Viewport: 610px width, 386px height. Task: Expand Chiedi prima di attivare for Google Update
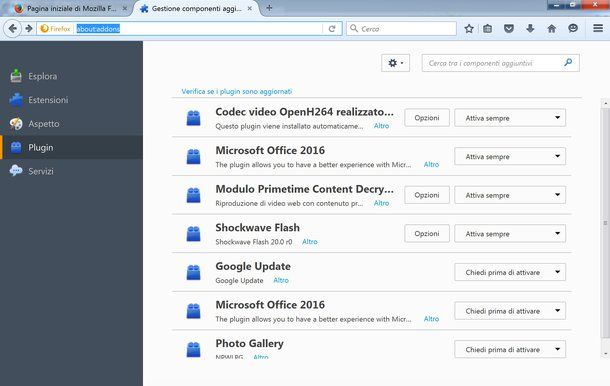(510, 272)
